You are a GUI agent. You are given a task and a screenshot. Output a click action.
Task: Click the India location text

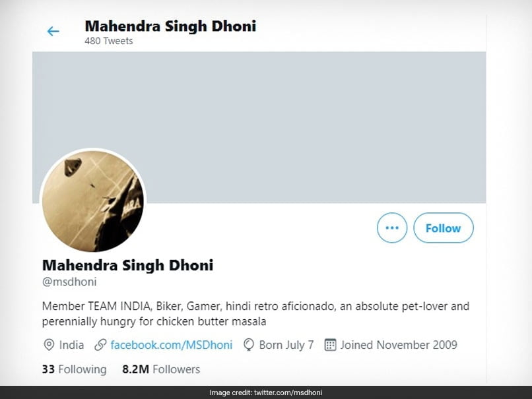click(x=72, y=345)
